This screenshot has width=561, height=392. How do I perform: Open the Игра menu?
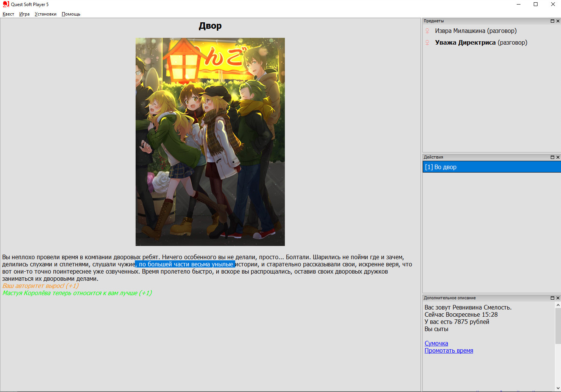tap(24, 14)
